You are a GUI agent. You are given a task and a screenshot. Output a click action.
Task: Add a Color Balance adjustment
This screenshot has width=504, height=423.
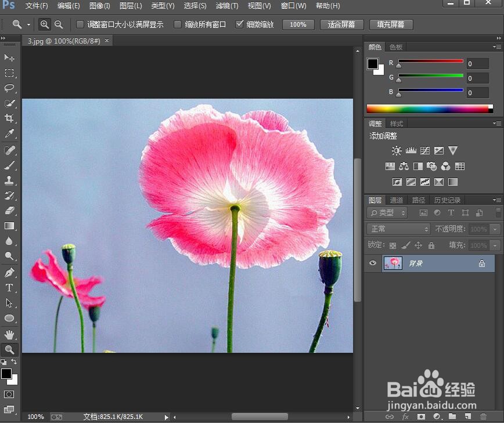(x=404, y=167)
